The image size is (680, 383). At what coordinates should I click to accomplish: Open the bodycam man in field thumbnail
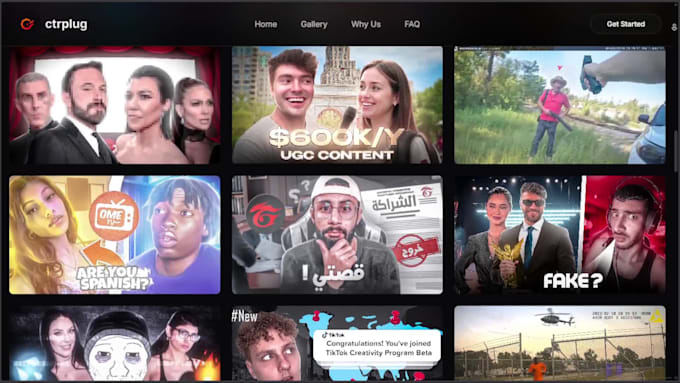coord(560,105)
